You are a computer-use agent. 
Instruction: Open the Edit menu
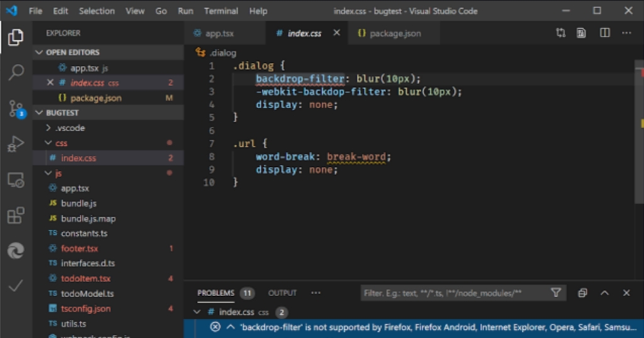[60, 11]
